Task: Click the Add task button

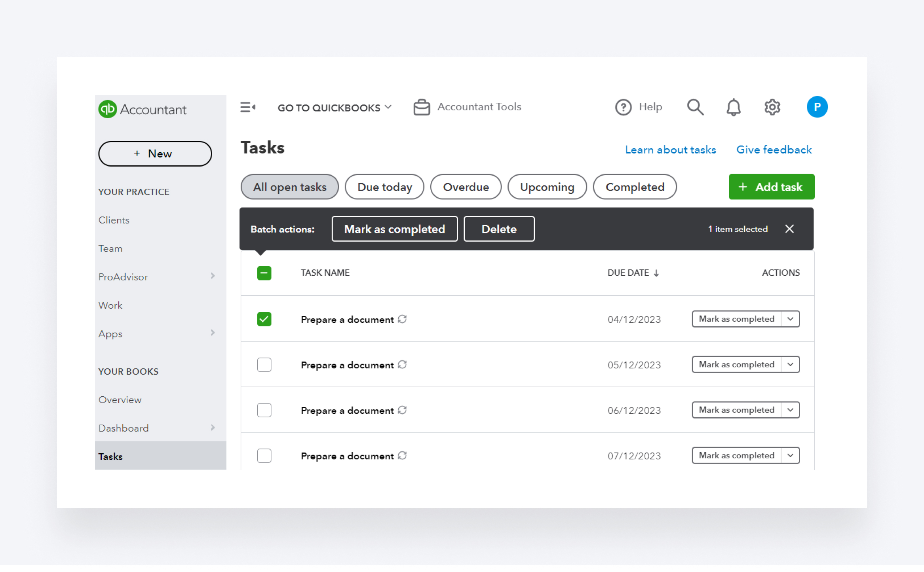Action: 771,187
